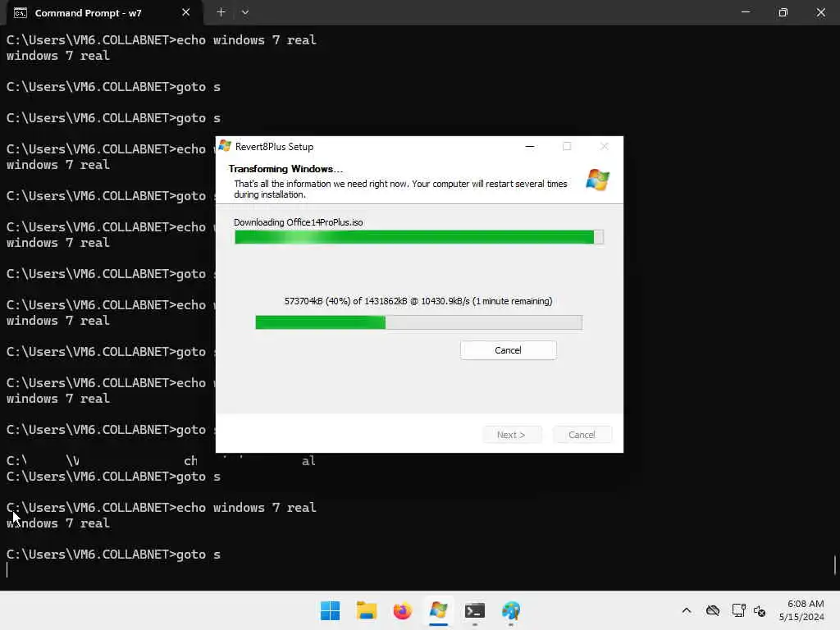Screen dimensions: 840x630
Task: Restore down the terminal window
Action: [x=783, y=12]
